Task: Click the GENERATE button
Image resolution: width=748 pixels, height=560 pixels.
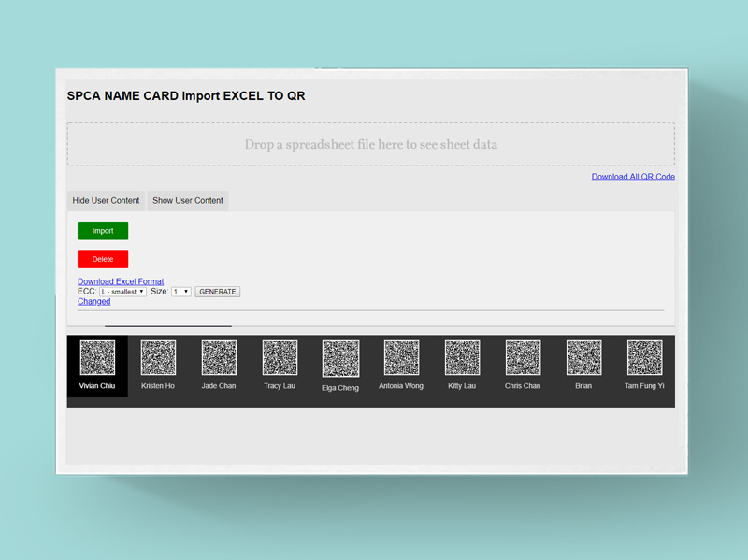Action: click(x=218, y=292)
